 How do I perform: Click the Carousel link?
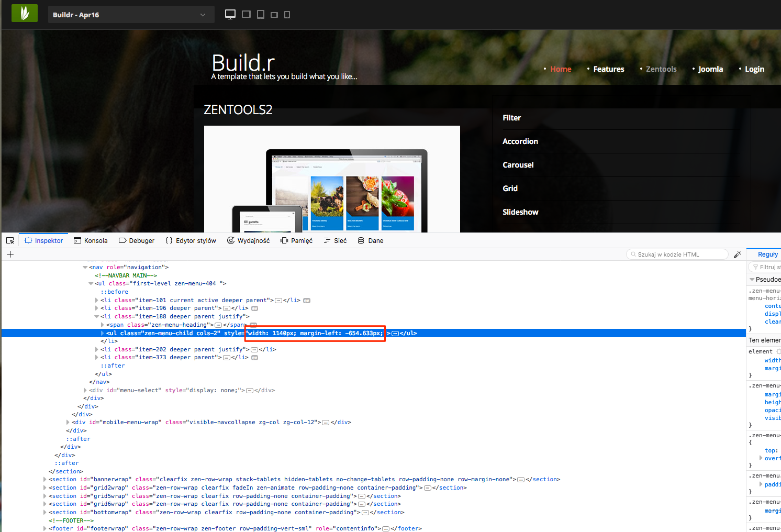click(518, 165)
